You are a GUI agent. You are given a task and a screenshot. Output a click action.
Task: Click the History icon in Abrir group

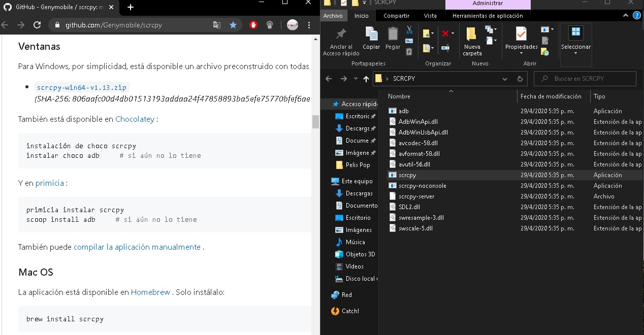pyautogui.click(x=545, y=51)
